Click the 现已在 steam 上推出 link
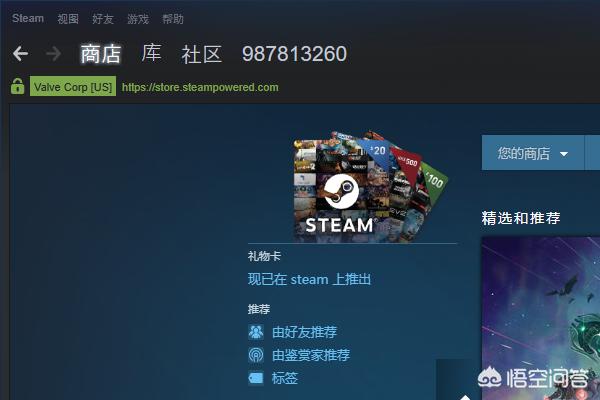 tap(309, 279)
